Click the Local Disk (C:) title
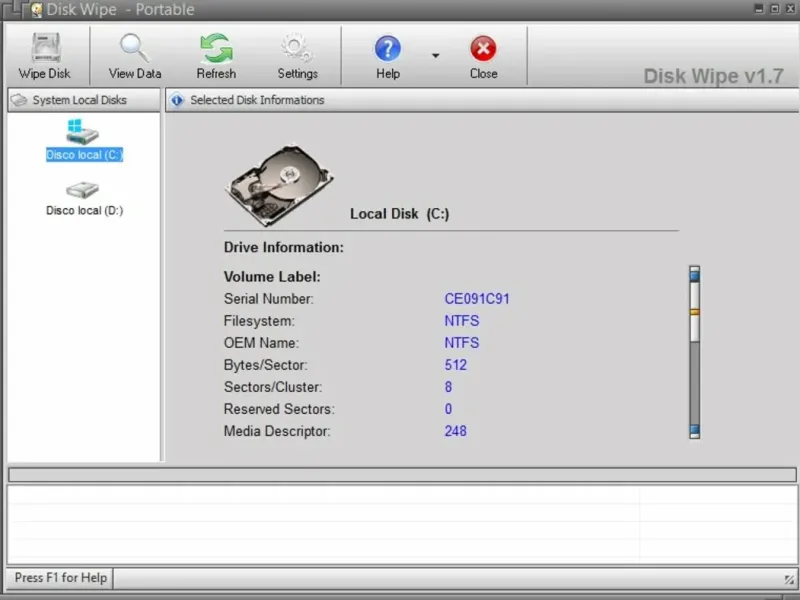 tap(399, 214)
